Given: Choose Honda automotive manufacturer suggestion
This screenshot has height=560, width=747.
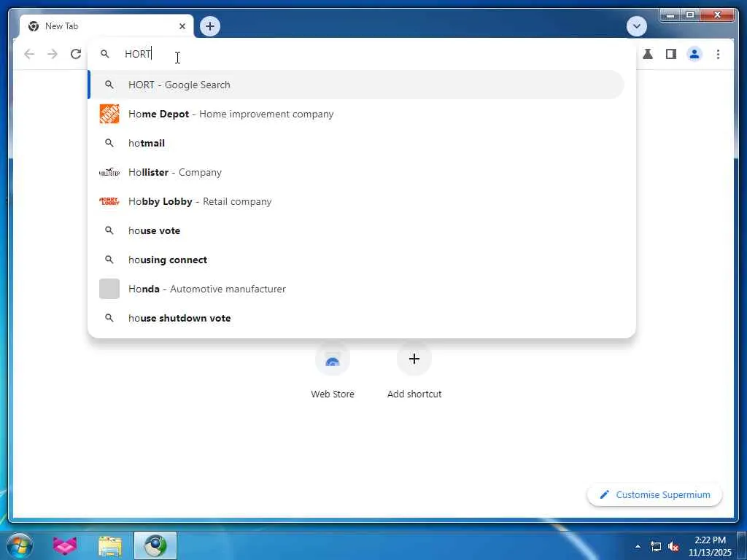Looking at the screenshot, I should (356, 289).
